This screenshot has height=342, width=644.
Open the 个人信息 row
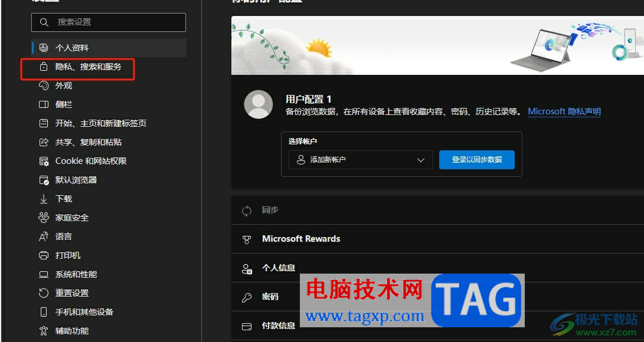click(x=437, y=268)
